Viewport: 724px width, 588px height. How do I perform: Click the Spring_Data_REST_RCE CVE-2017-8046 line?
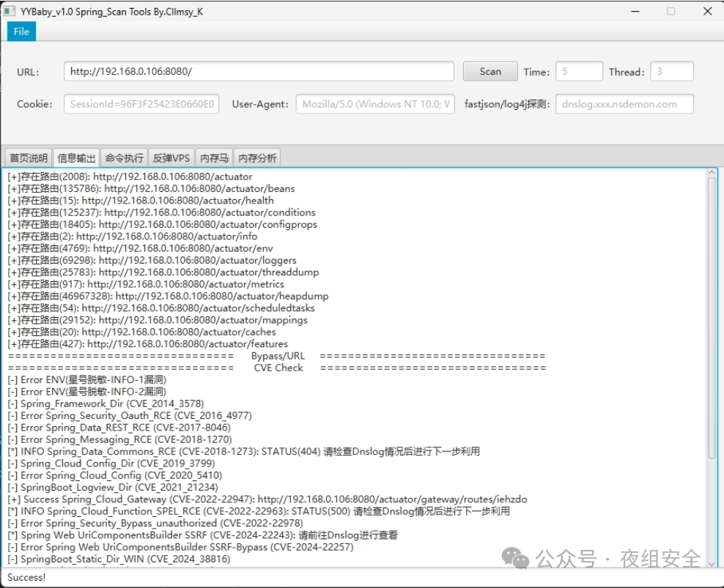click(119, 428)
